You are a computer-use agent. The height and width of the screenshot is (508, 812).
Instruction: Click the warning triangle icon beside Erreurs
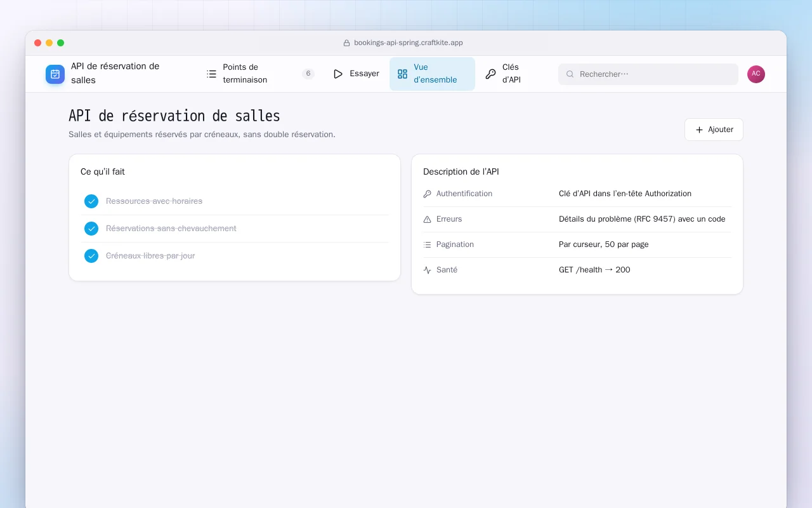click(427, 219)
